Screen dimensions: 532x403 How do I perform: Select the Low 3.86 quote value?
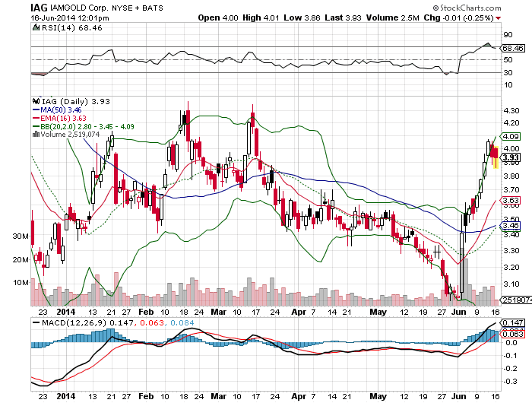[x=302, y=17]
